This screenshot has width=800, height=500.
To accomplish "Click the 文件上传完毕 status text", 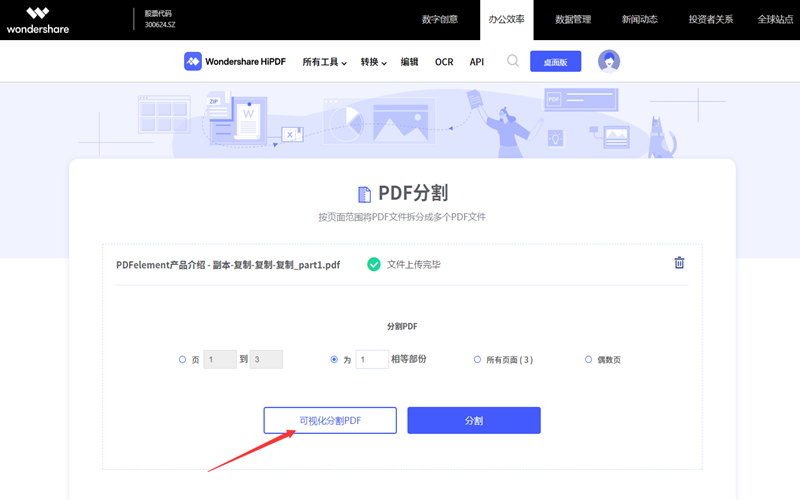I will click(x=414, y=264).
